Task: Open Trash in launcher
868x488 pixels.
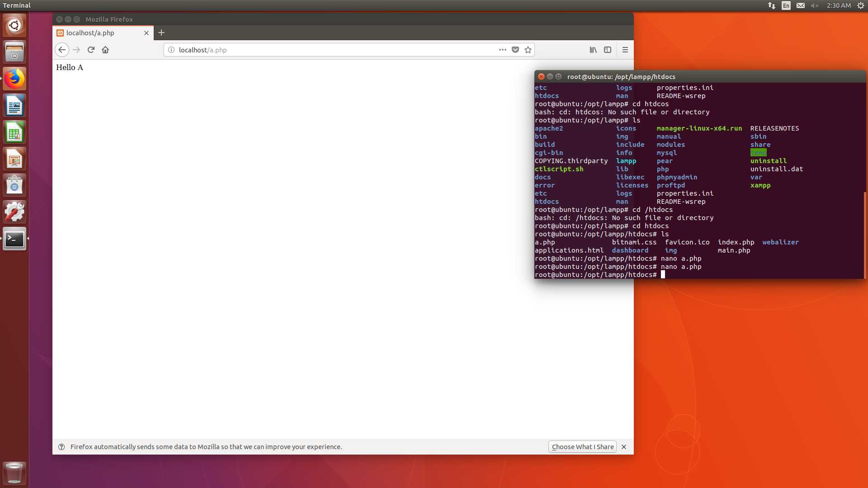Action: point(14,473)
